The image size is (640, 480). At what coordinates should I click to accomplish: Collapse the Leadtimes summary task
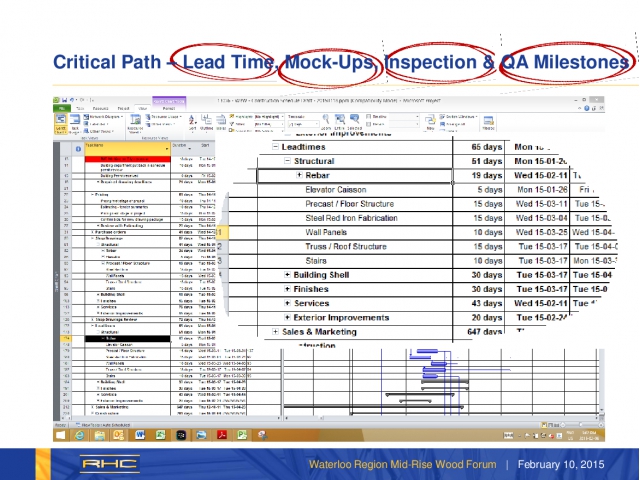(x=275, y=145)
